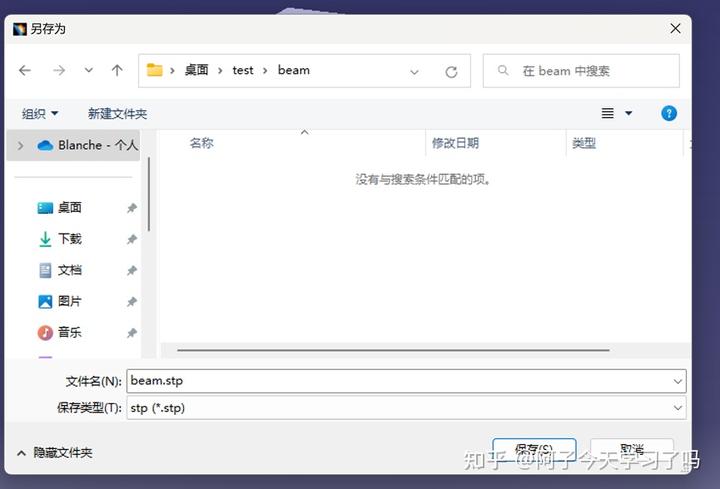Open the 保存类型 stp (*.stp) combo box

coord(406,408)
